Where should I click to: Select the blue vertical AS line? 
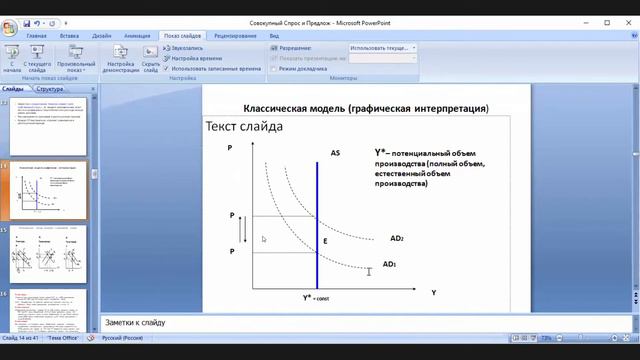click(x=317, y=225)
